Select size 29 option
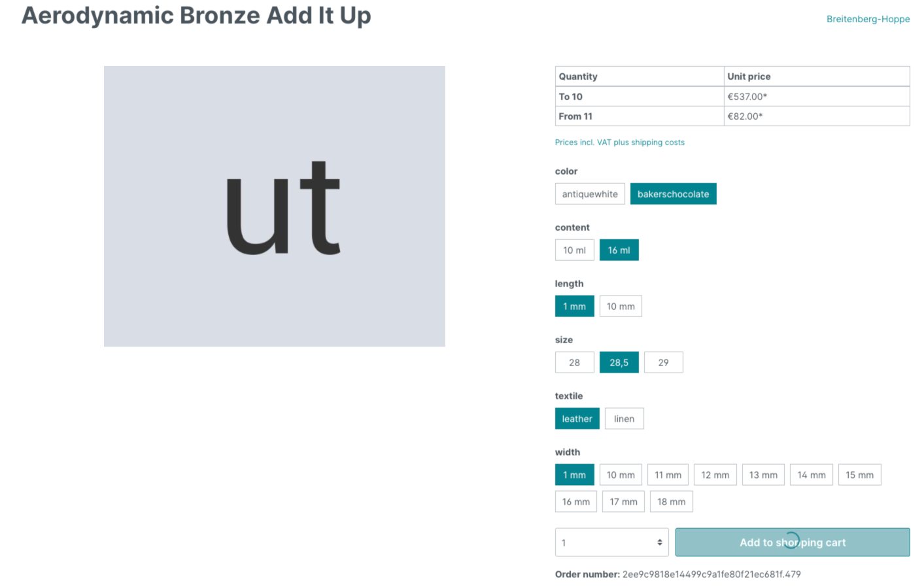Screen dimensions: 924x587 tap(663, 363)
